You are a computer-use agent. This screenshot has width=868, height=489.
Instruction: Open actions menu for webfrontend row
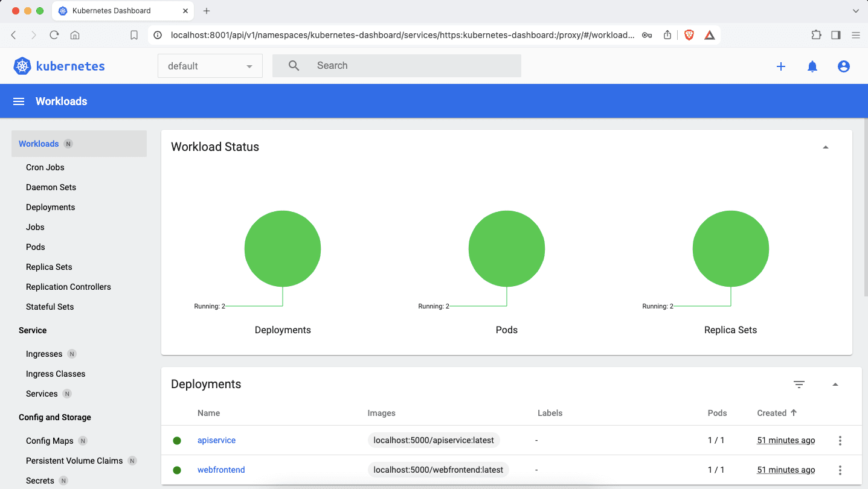click(840, 470)
